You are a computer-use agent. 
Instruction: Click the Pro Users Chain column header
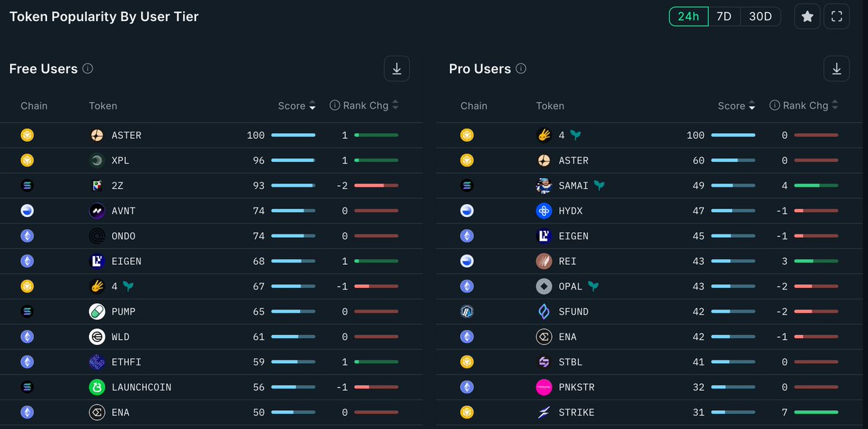coord(474,106)
